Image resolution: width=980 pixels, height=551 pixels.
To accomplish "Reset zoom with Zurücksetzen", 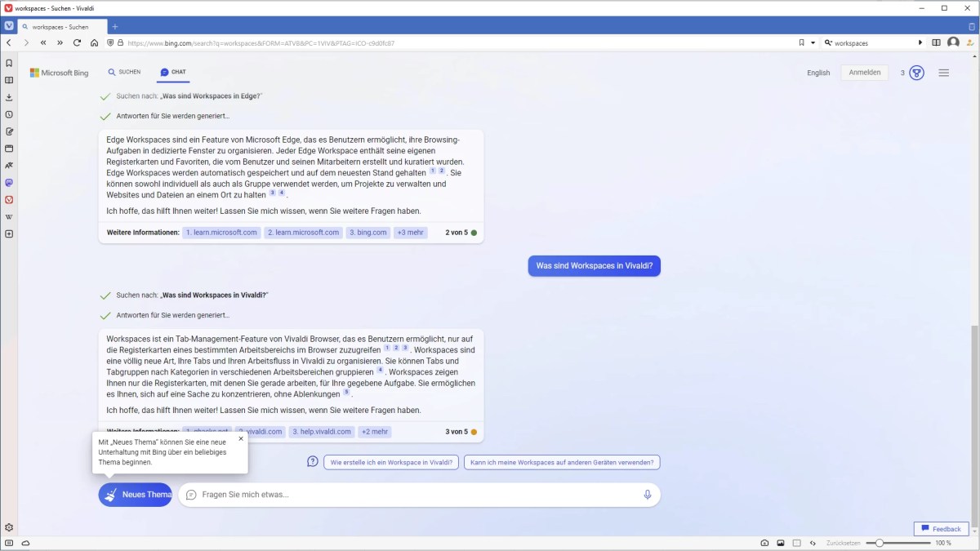I will [843, 543].
